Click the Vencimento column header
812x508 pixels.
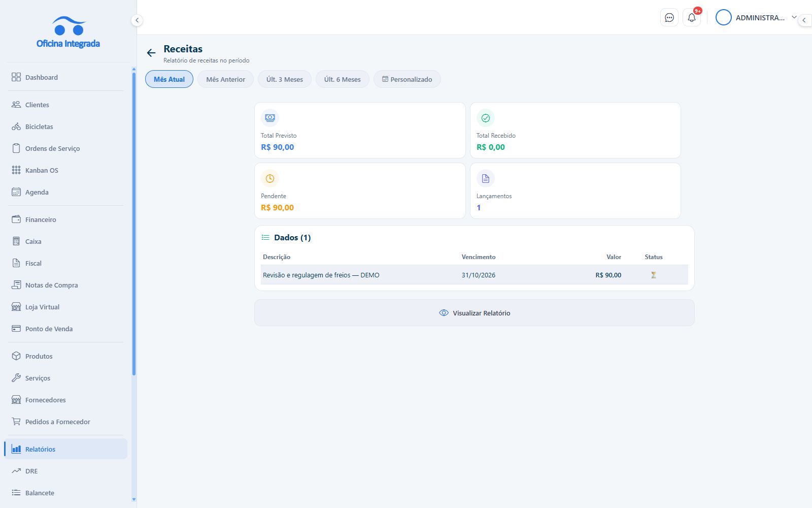(x=479, y=257)
